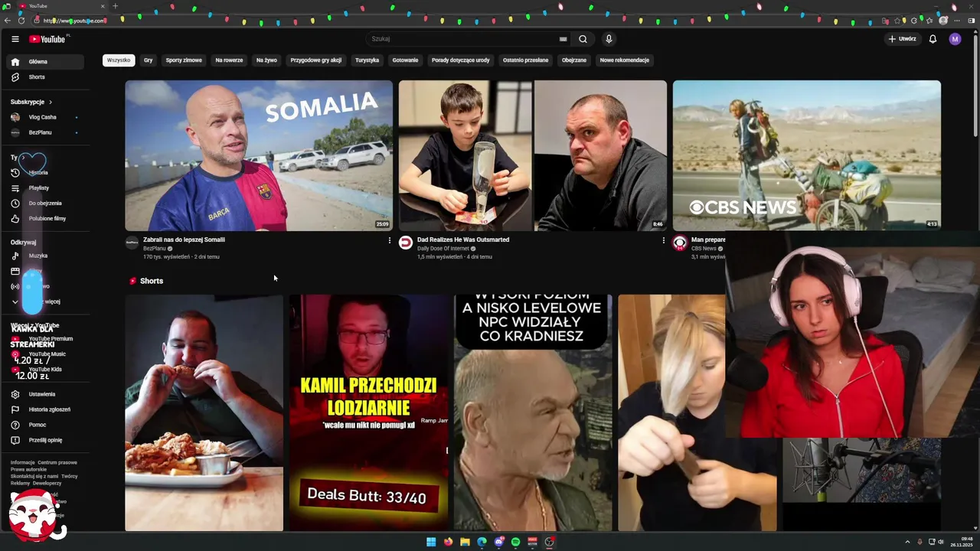The image size is (980, 551).
Task: Open Microsoft Edge from taskbar
Action: [x=482, y=542]
